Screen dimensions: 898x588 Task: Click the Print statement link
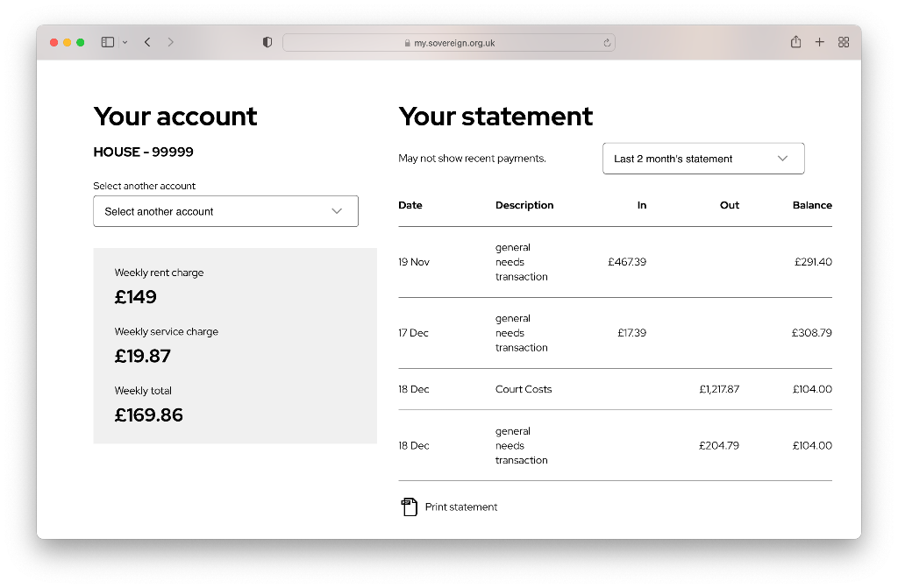click(460, 507)
